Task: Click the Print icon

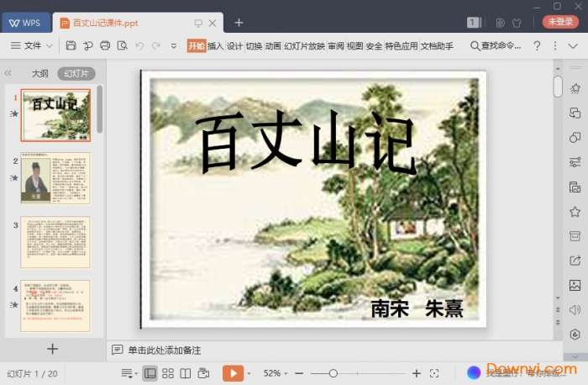Action: point(105,45)
